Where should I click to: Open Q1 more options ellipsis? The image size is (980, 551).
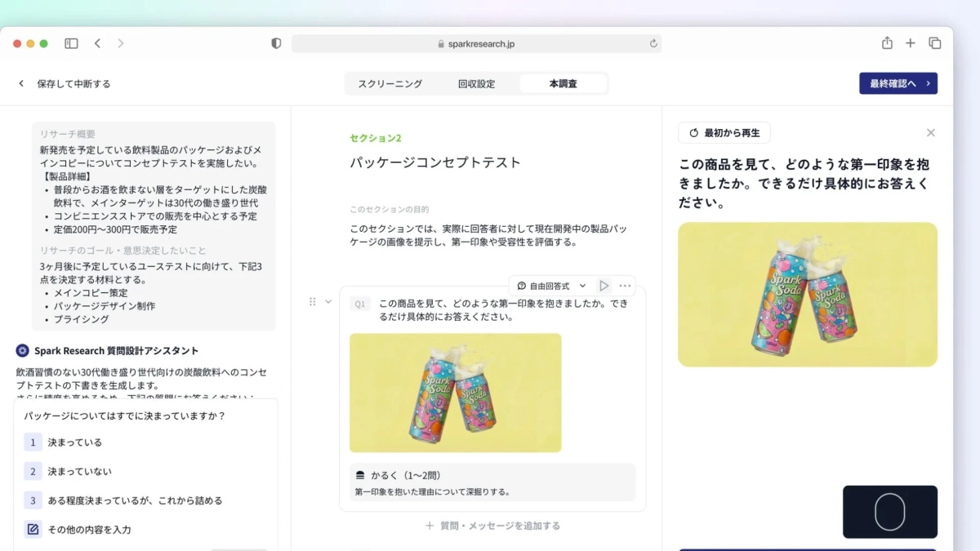(625, 286)
